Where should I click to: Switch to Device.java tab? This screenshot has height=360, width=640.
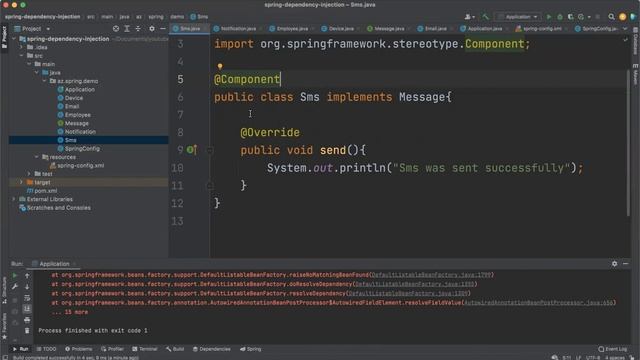(339, 29)
